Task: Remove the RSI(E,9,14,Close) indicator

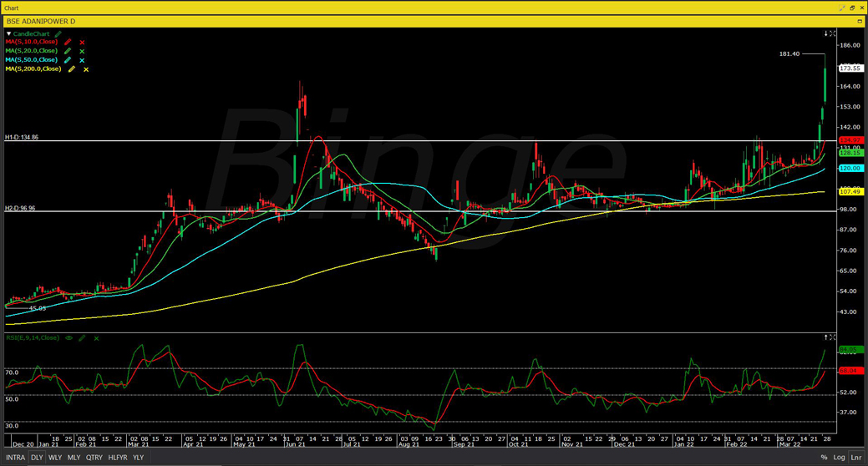Action: (x=96, y=338)
